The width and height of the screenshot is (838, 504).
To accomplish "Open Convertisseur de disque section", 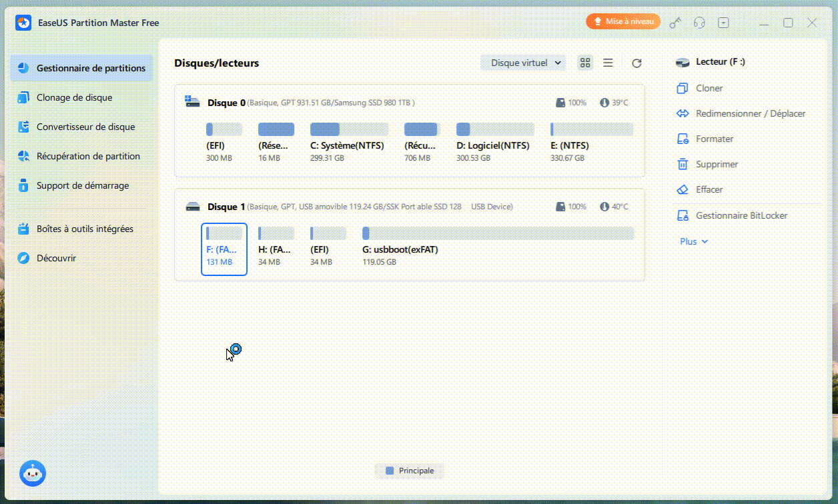I will [x=85, y=127].
